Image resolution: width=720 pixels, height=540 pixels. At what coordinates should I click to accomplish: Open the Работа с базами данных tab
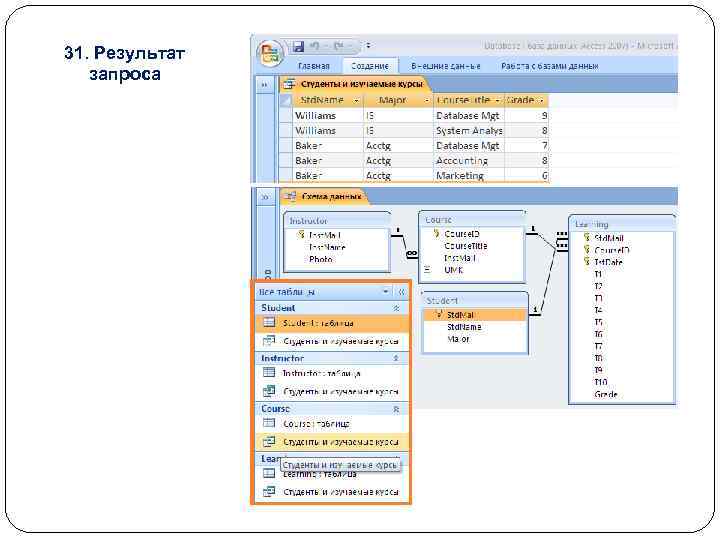pos(550,66)
